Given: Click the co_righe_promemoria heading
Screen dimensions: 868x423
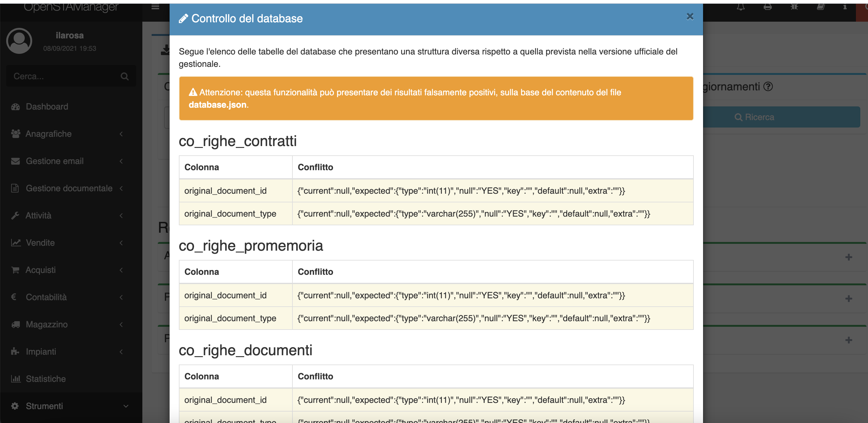Looking at the screenshot, I should click(x=251, y=245).
